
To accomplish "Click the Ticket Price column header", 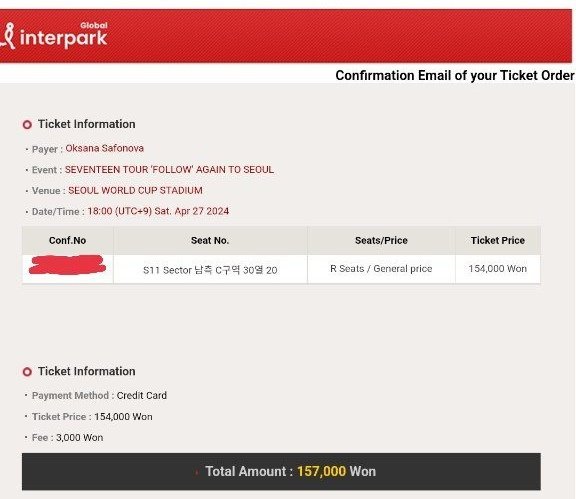I will 498,240.
